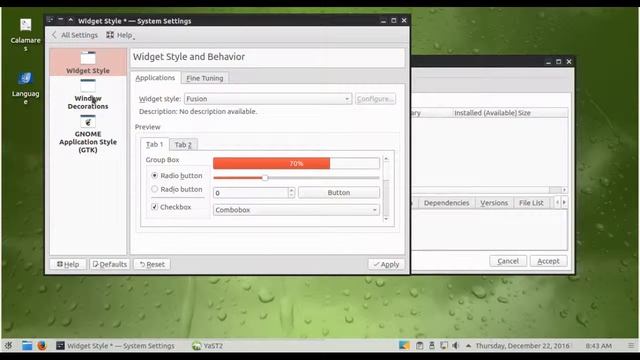The width and height of the screenshot is (640, 360).
Task: Open Versions tab in YaST2 window
Action: 494,203
